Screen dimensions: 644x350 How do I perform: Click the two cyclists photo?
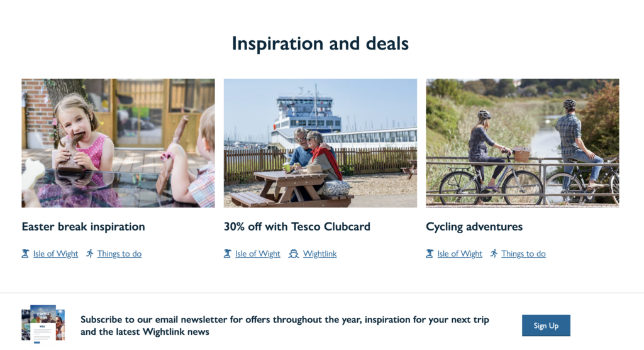(522, 143)
